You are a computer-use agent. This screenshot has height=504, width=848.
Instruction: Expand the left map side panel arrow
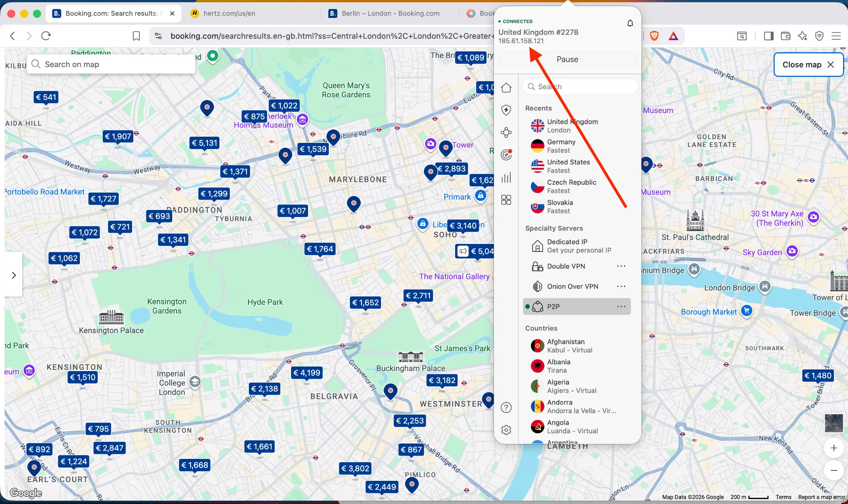click(x=14, y=275)
